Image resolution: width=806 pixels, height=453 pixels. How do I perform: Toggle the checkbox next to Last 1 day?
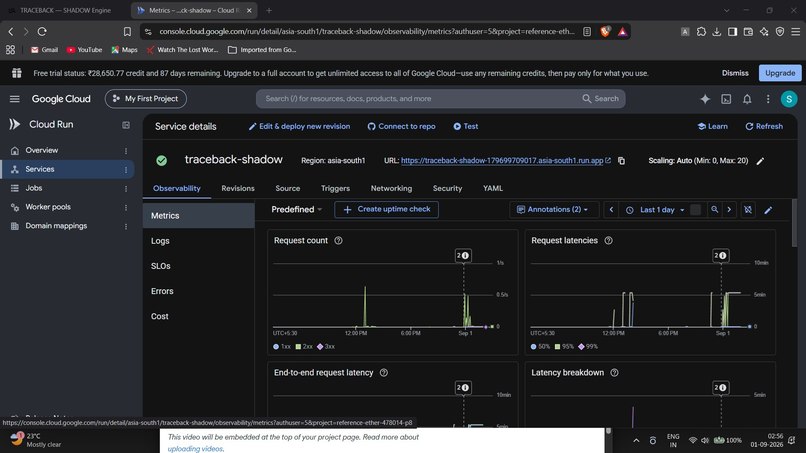click(x=695, y=210)
